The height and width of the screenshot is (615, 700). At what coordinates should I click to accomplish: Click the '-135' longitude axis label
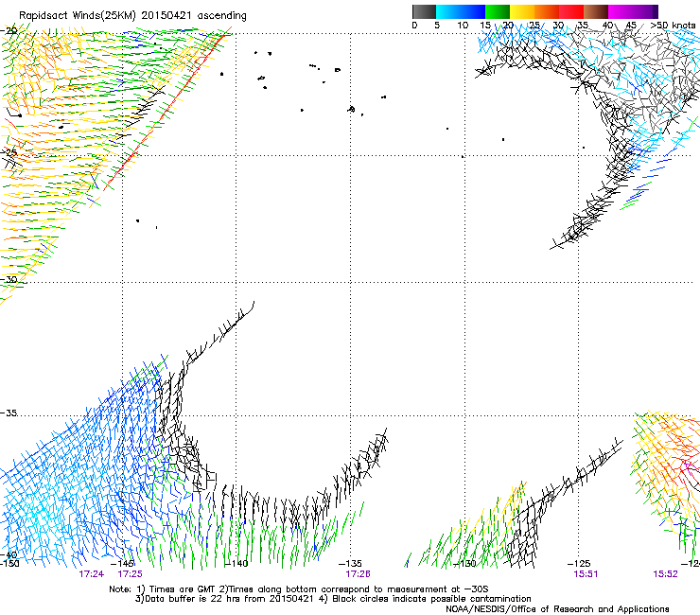[350, 564]
